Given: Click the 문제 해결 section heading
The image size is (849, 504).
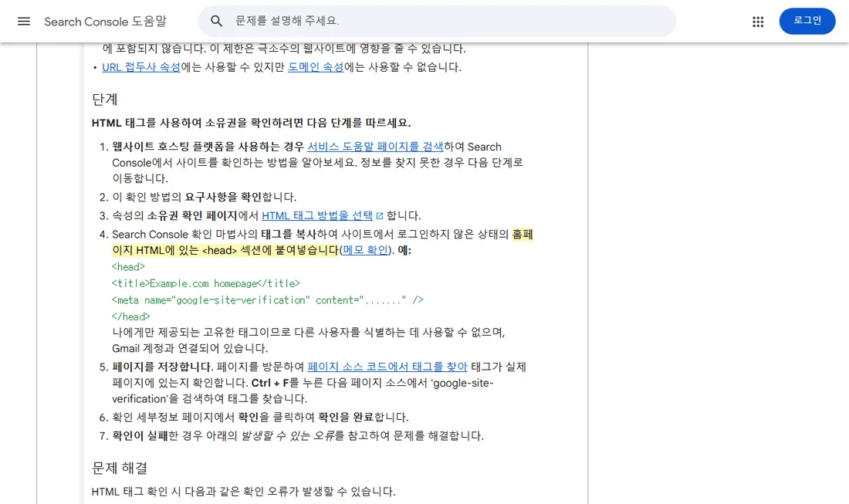Looking at the screenshot, I should pos(119,468).
